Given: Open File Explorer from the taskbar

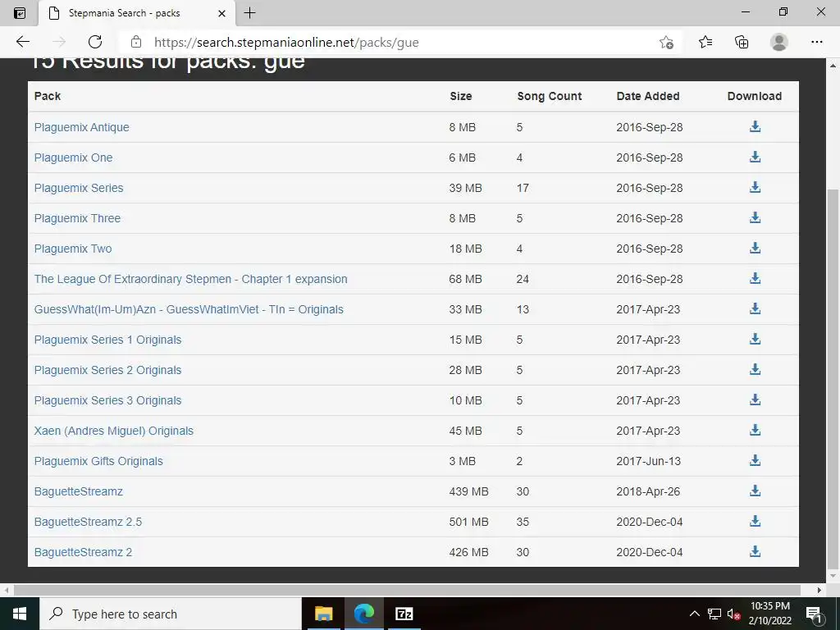Looking at the screenshot, I should point(323,614).
